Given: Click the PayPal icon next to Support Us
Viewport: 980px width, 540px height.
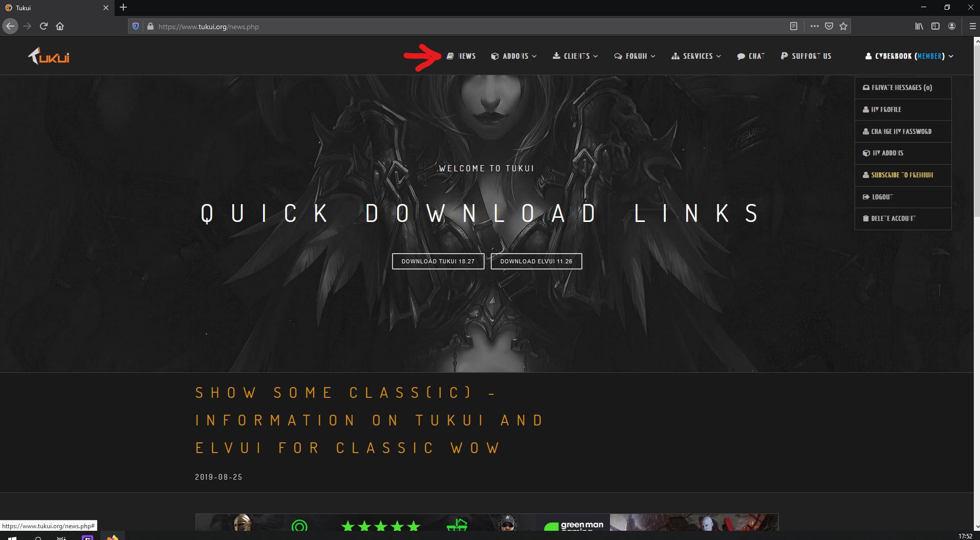Looking at the screenshot, I should click(783, 56).
